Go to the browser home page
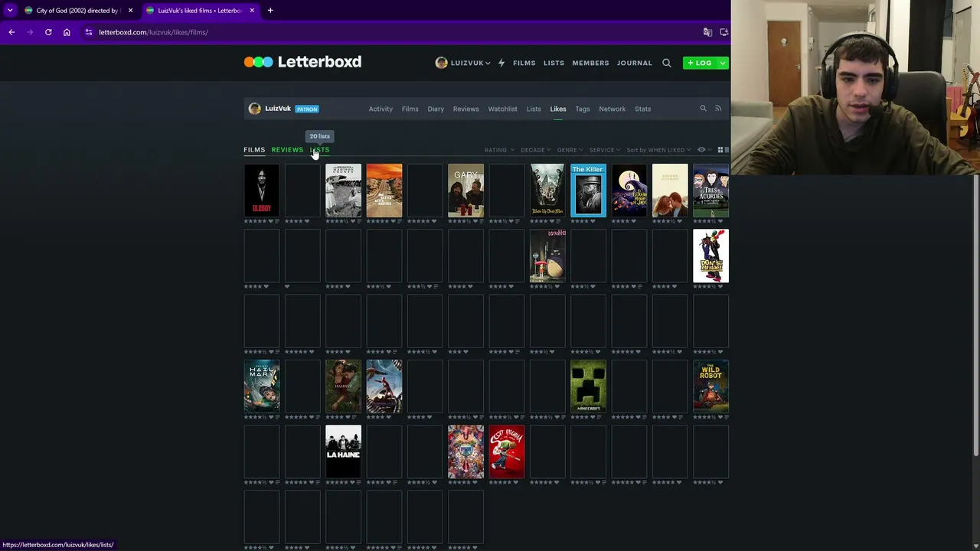The height and width of the screenshot is (551, 980). pos(67,32)
